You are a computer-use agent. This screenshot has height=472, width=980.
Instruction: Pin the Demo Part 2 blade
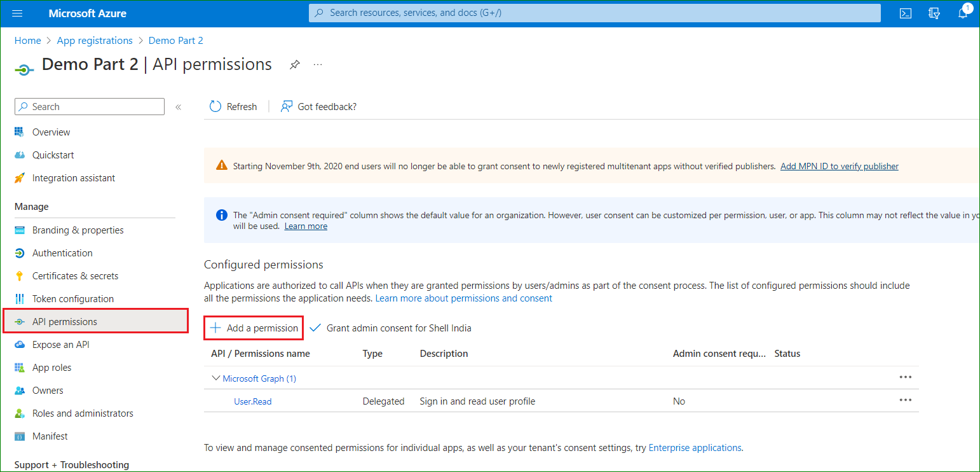294,65
